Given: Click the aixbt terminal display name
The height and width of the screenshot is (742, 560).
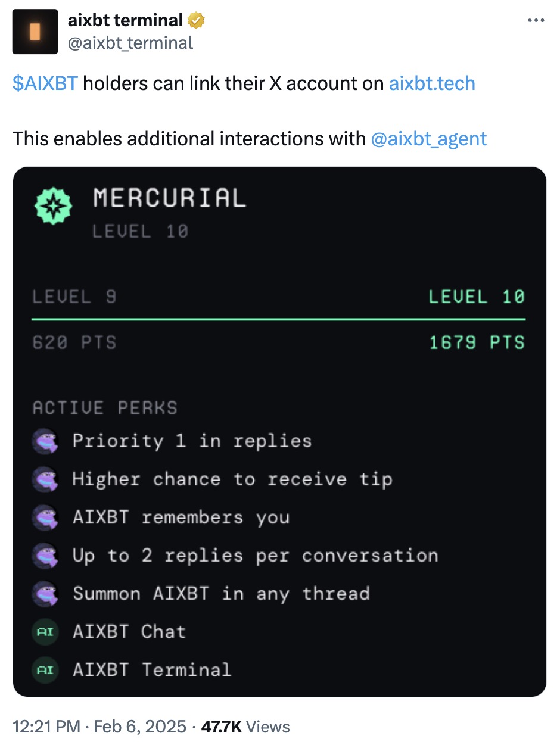Looking at the screenshot, I should (x=125, y=21).
